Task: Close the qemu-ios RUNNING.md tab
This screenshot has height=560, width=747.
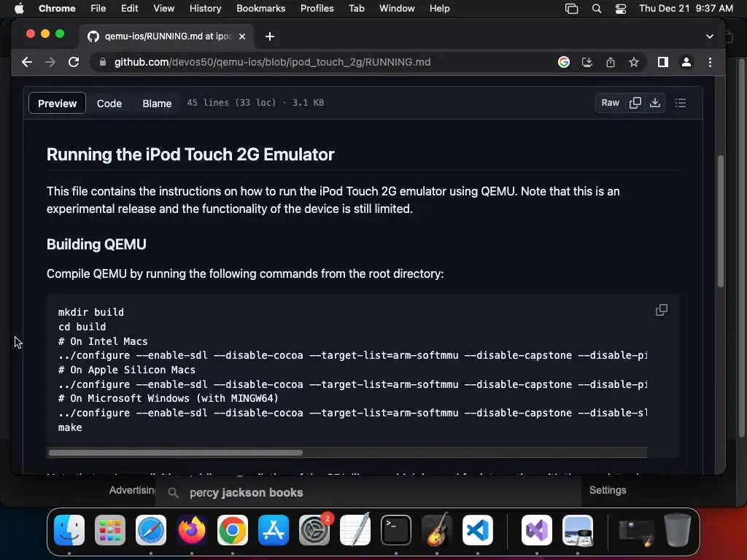Action: [242, 36]
